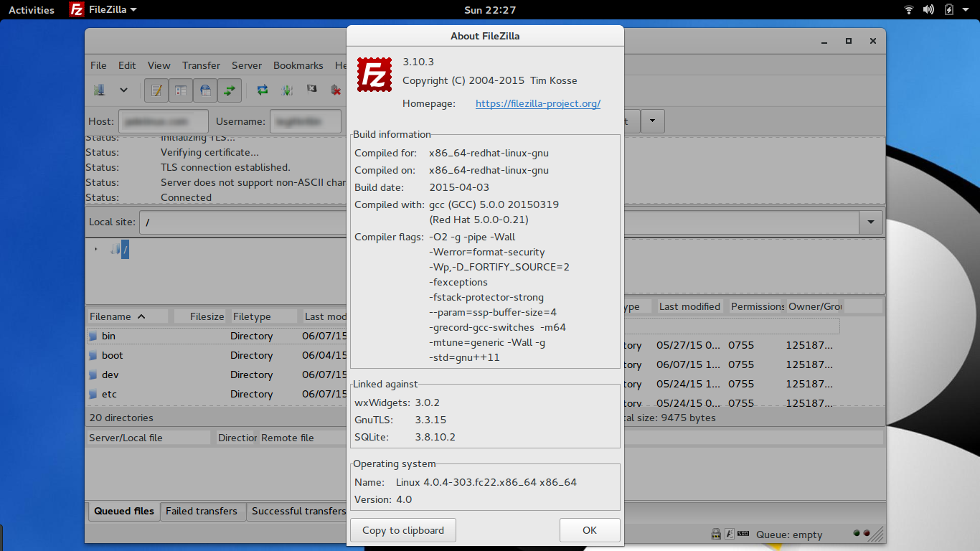Switch to the Successful transfers tab
Viewport: 980px width, 551px height.
tap(298, 511)
